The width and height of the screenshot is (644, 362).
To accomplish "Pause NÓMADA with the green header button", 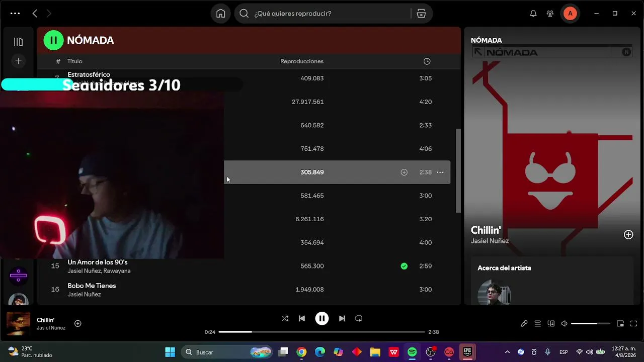I will 54,40.
